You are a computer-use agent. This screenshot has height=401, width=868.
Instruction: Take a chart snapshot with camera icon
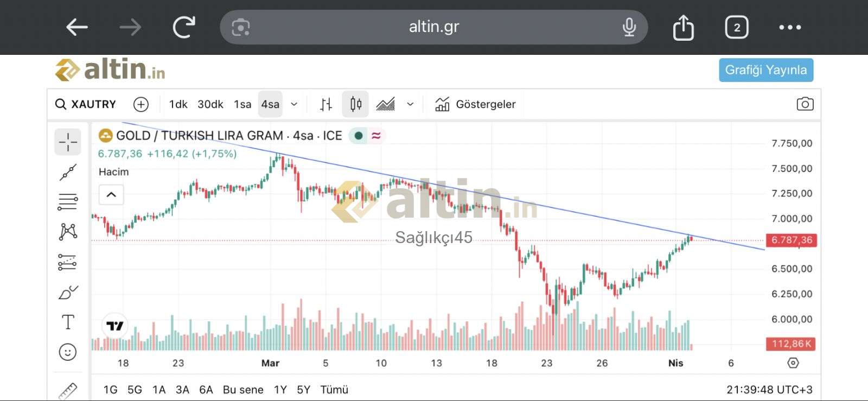805,104
